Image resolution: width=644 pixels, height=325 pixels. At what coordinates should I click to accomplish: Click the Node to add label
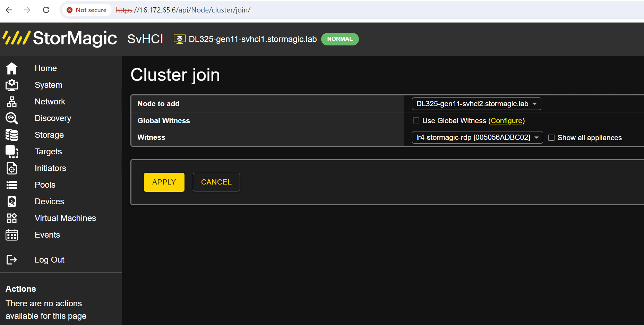coord(158,104)
